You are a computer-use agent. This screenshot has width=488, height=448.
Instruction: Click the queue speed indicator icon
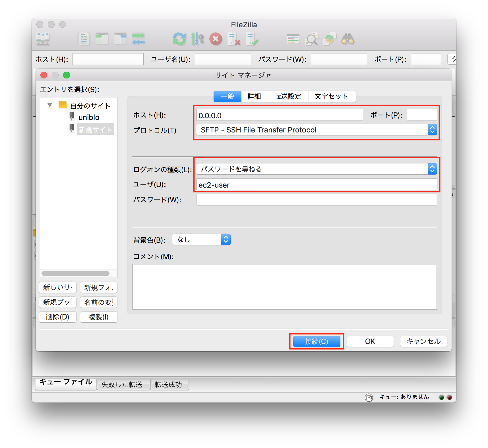pos(369,397)
